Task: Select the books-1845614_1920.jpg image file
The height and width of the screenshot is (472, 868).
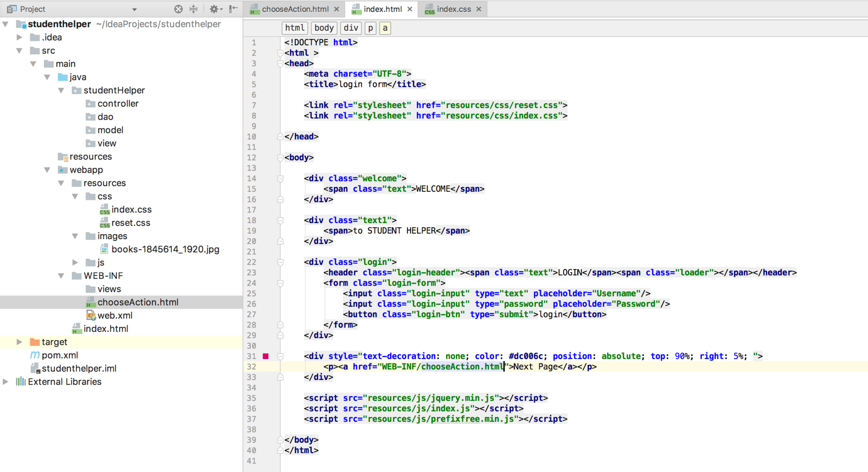Action: pyautogui.click(x=165, y=249)
